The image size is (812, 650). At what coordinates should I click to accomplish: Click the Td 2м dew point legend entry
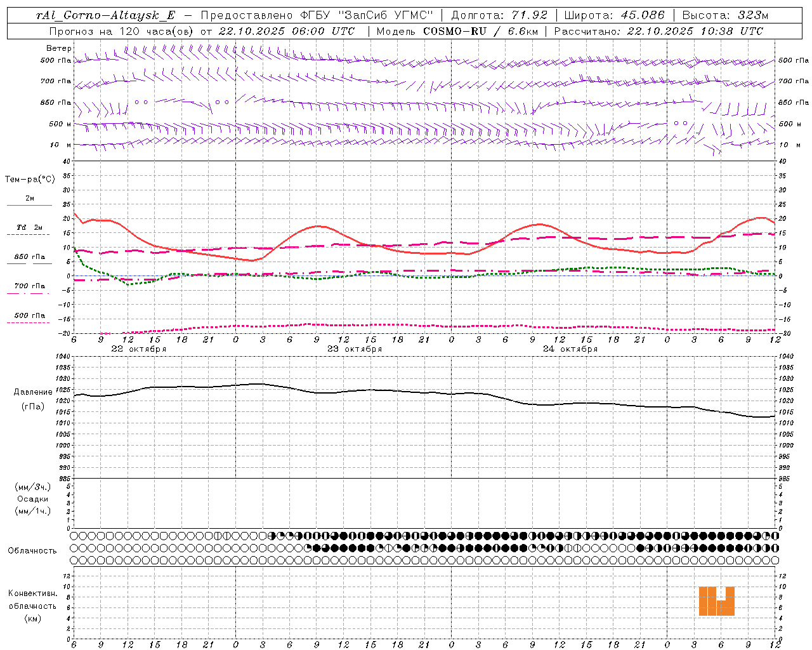tap(29, 227)
